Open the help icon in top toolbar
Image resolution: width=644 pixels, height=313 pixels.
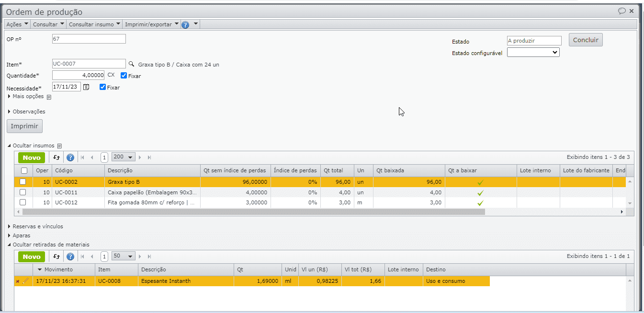(x=185, y=24)
